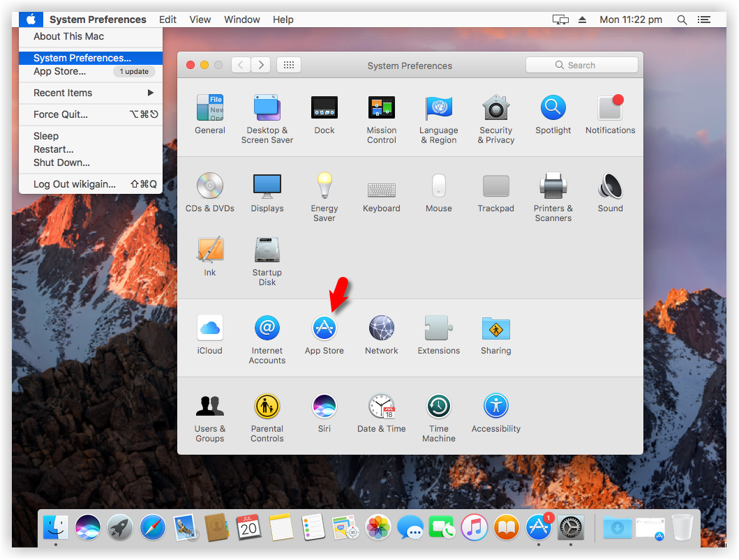
Task: Open Notification Center from menu bar
Action: tap(704, 20)
